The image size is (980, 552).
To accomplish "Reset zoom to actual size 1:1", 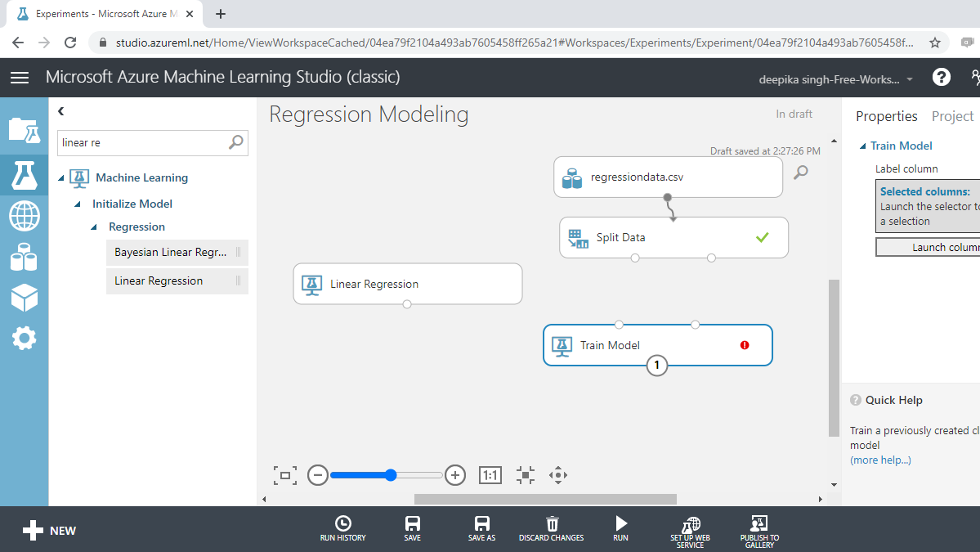I will 490,475.
